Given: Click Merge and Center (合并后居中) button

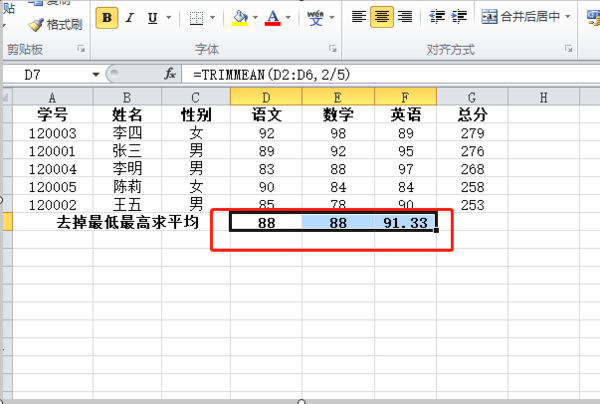Looking at the screenshot, I should pyautogui.click(x=525, y=17).
